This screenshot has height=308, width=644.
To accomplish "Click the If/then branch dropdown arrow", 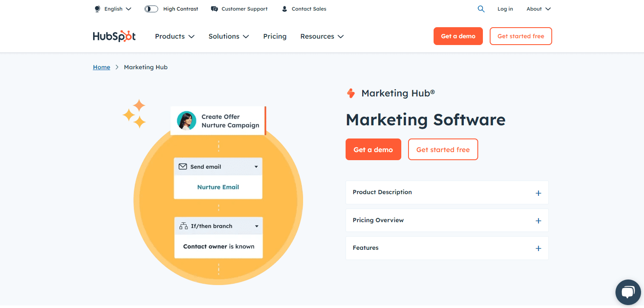I will click(256, 226).
